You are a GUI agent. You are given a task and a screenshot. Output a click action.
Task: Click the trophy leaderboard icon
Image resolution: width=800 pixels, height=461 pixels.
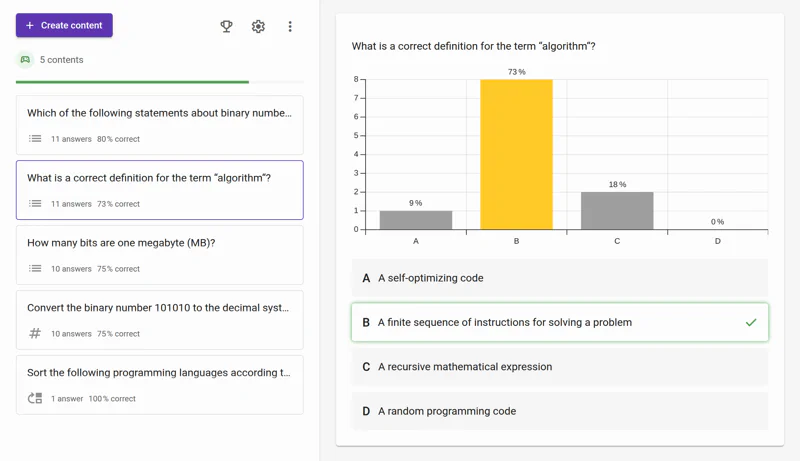click(226, 26)
